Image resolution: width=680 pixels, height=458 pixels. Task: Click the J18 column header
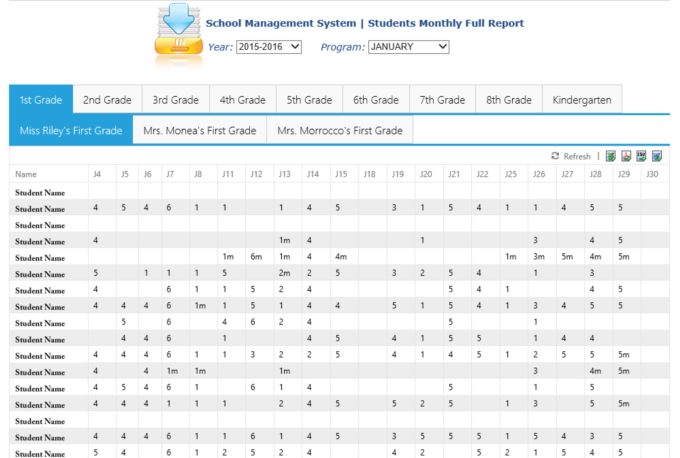coord(369,174)
